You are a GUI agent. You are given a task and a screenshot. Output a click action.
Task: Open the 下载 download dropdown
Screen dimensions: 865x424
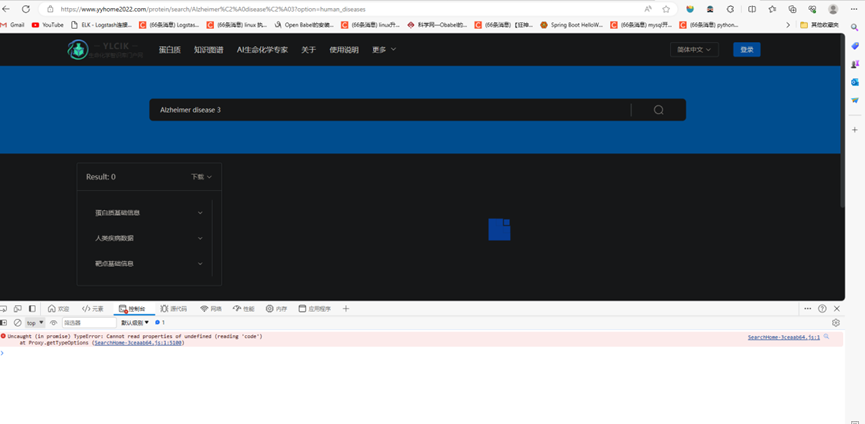pyautogui.click(x=201, y=177)
